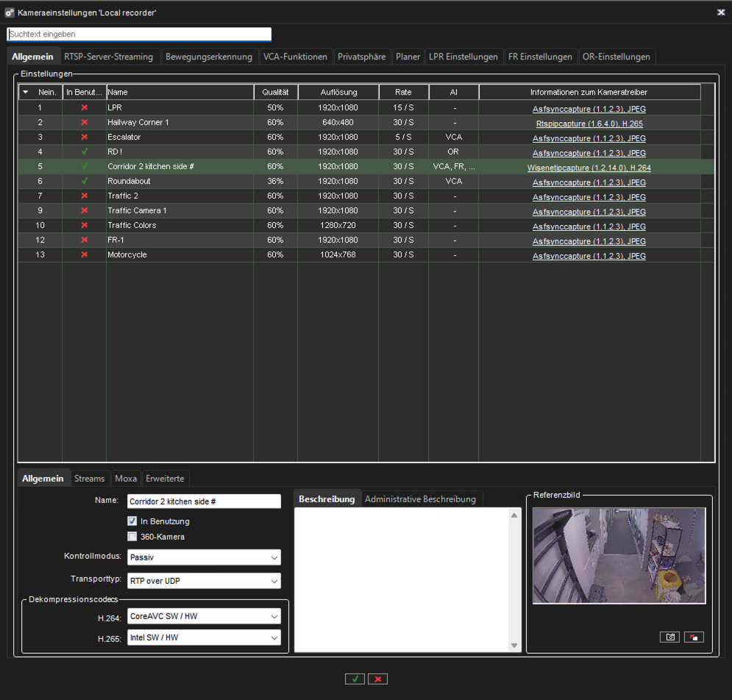The width and height of the screenshot is (732, 700).
Task: Open the Rtspipcapture driver link for Hallway Corner 1
Action: click(x=589, y=123)
